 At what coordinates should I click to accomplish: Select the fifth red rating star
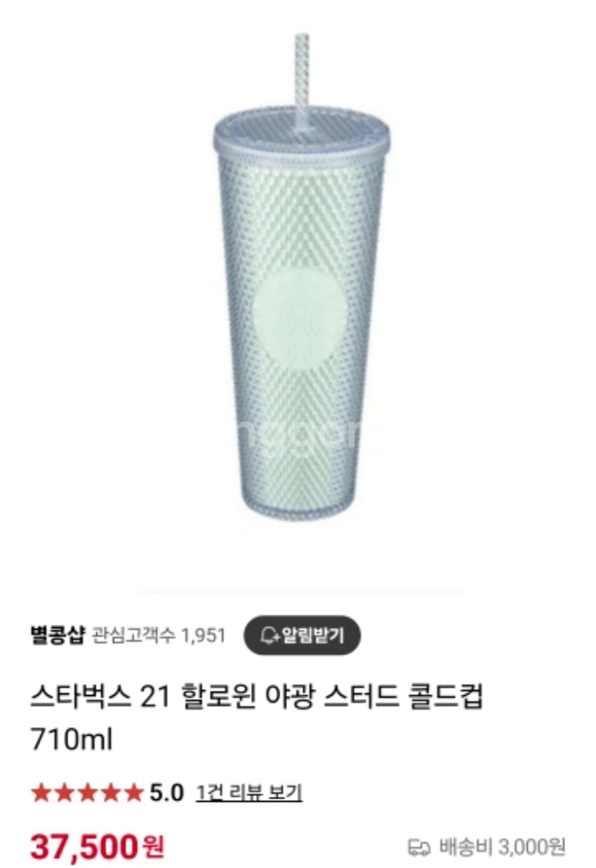pos(132,793)
